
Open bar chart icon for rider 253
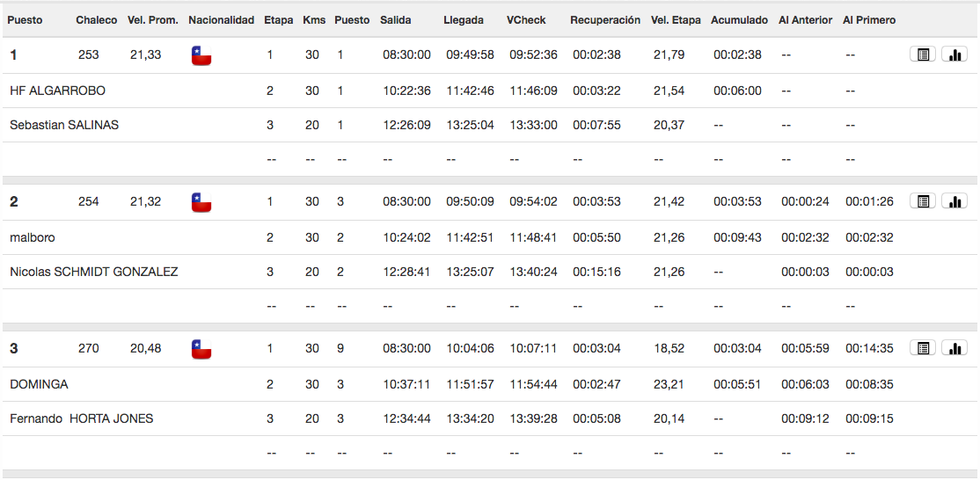point(954,55)
